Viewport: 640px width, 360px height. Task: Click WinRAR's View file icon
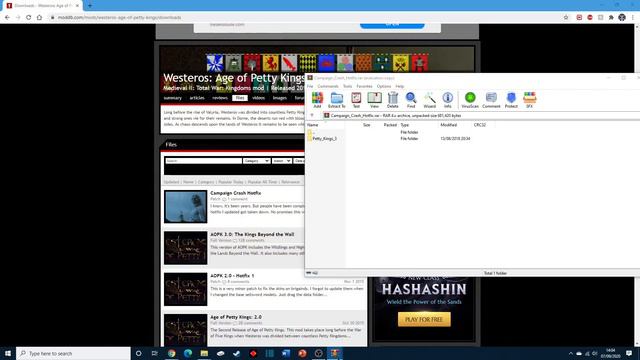coord(374,100)
